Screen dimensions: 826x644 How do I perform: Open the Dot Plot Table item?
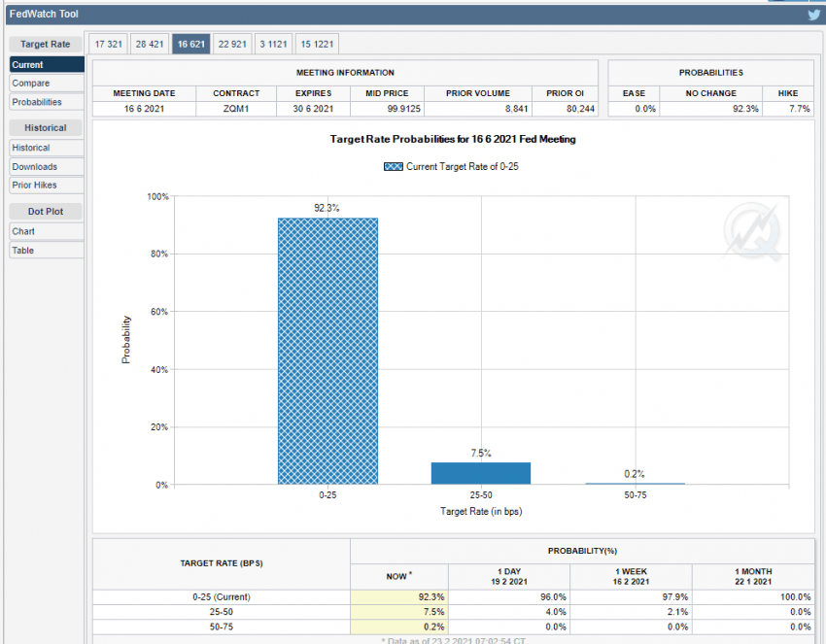click(47, 251)
